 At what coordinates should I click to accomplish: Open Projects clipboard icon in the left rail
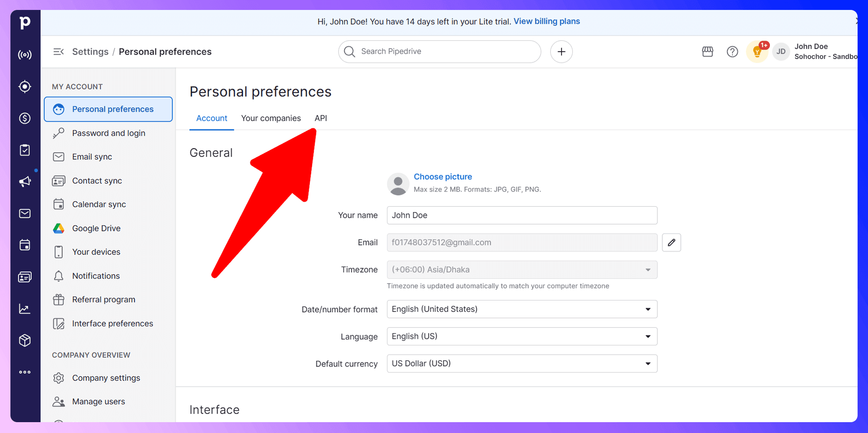pyautogui.click(x=25, y=150)
